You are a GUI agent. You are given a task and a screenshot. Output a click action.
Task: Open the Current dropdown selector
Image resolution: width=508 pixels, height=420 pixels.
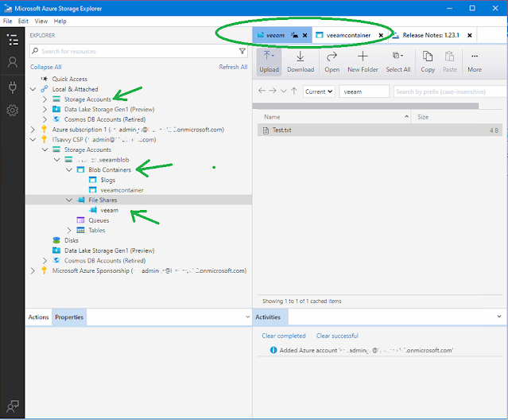point(319,91)
